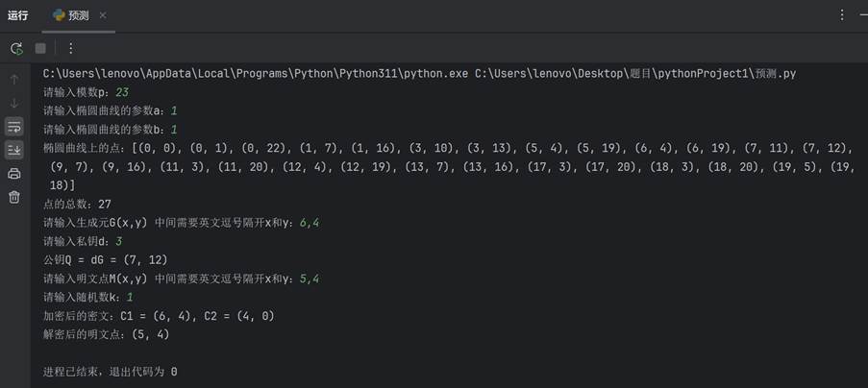This screenshot has width=868, height=388.
Task: Open the python.exe path link
Action: tap(256, 74)
